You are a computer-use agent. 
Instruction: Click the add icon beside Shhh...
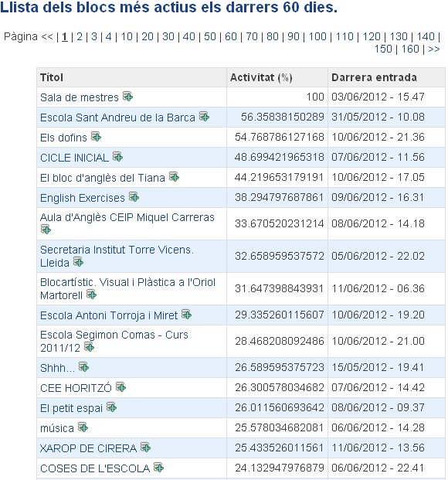84,366
